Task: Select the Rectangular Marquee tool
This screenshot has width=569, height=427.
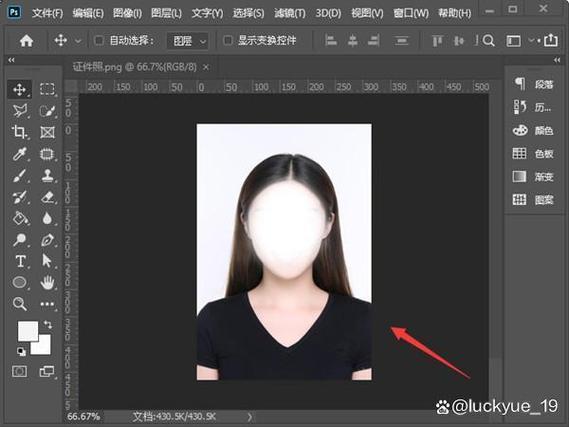Action: (47, 89)
